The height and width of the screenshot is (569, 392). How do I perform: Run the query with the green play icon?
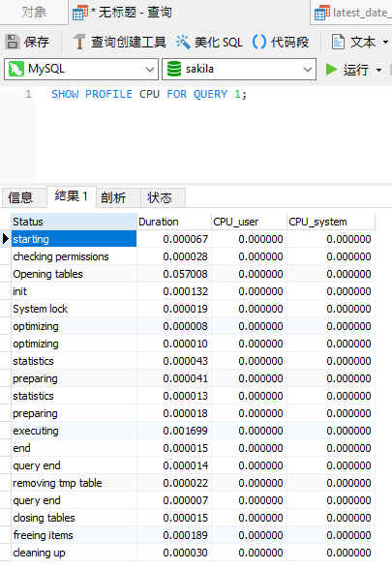[331, 69]
